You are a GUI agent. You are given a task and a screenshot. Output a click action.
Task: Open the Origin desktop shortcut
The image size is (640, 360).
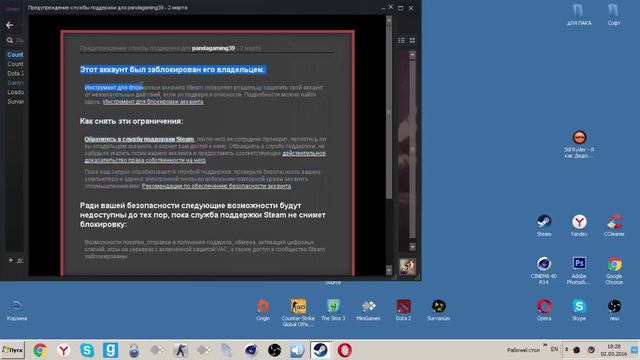point(263,310)
